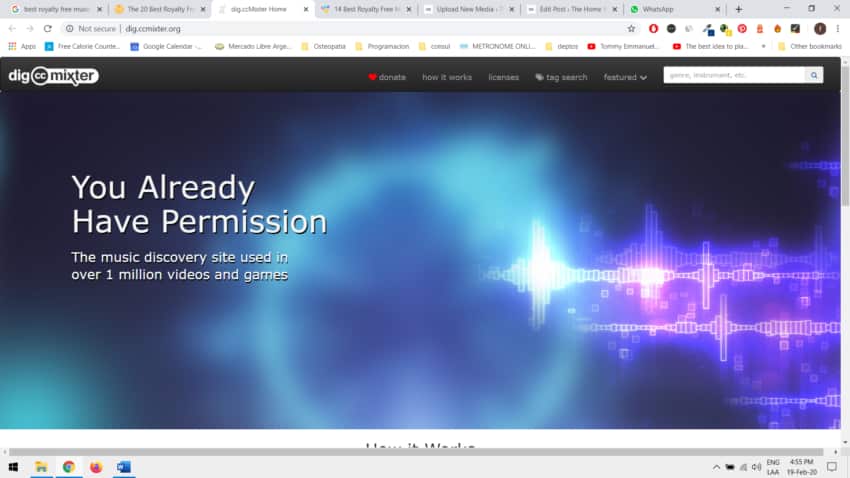Open File Explorer from the taskbar
This screenshot has width=850, height=478.
click(x=42, y=467)
